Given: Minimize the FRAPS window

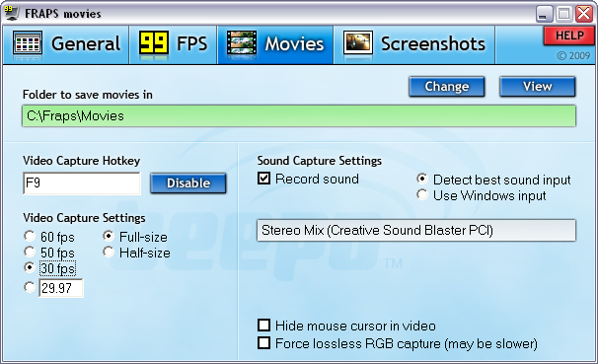Looking at the screenshot, I should pyautogui.click(x=545, y=14).
